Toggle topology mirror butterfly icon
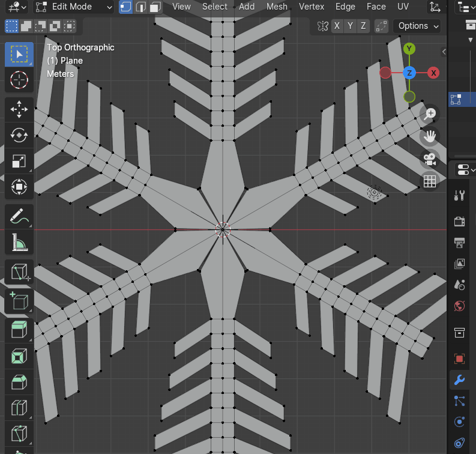476x454 pixels. (x=322, y=26)
